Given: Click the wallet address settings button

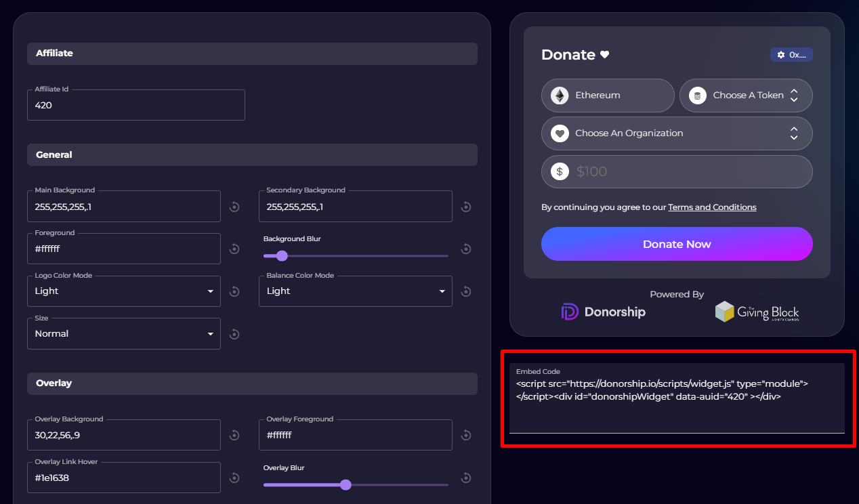Looking at the screenshot, I should tap(791, 55).
